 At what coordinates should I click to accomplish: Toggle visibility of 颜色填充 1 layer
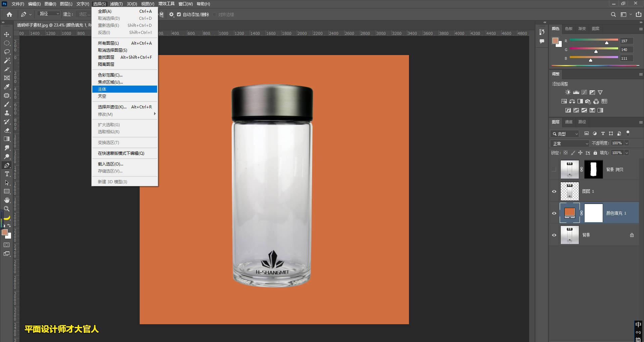point(554,213)
